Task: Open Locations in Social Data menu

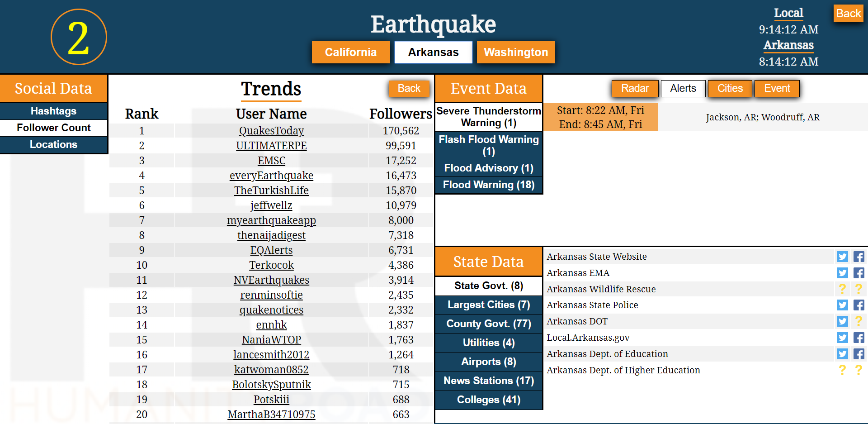Action: [53, 144]
